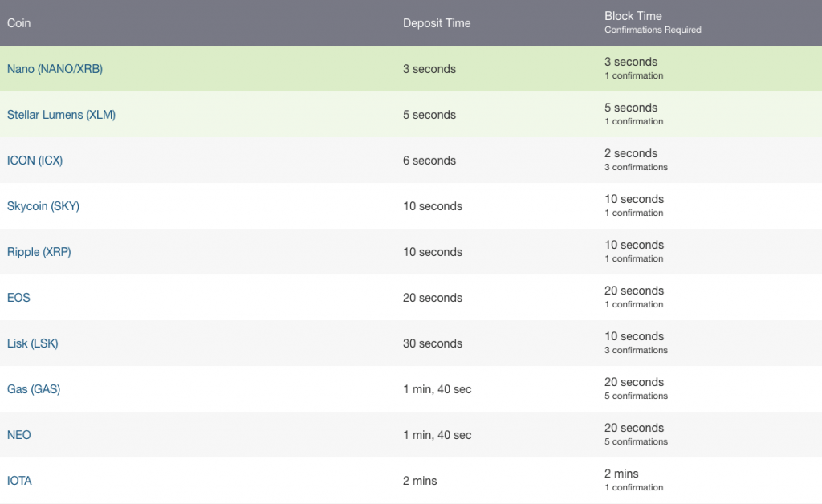Open the Gas (GAS) link
Image resolution: width=822 pixels, height=504 pixels.
(34, 388)
